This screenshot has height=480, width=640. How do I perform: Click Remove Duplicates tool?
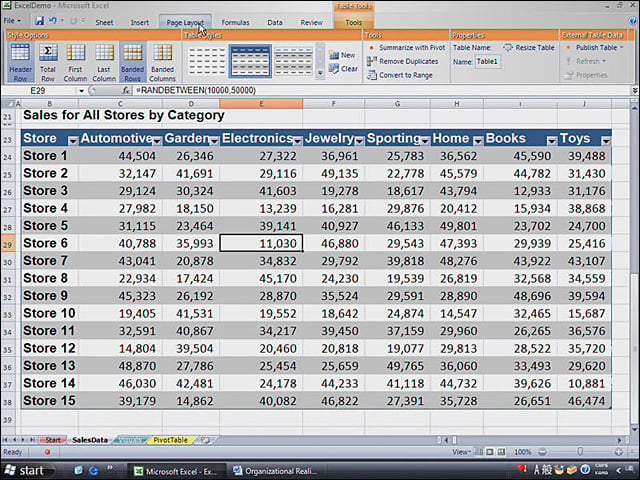402,61
